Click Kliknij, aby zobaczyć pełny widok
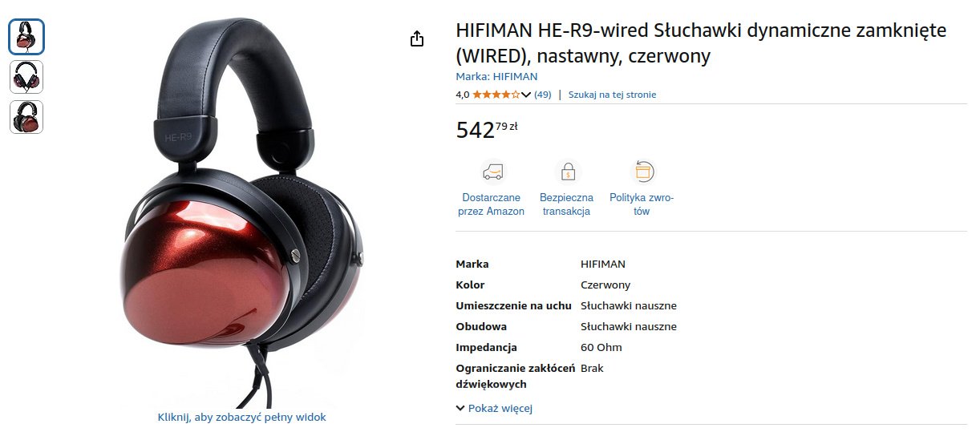This screenshot has width=980, height=432. click(x=242, y=417)
